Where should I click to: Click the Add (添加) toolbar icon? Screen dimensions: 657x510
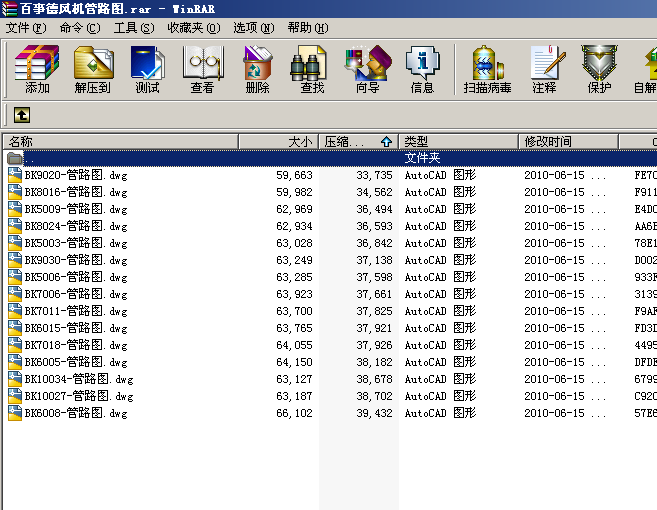tap(37, 70)
